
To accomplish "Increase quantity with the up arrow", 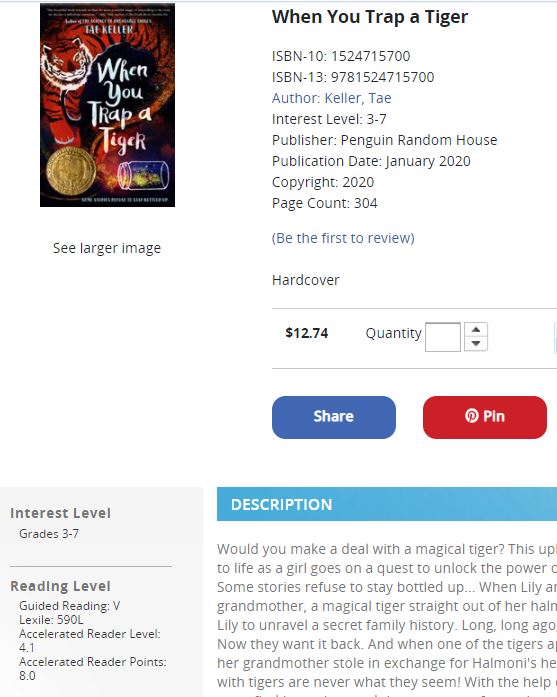I will 476,329.
